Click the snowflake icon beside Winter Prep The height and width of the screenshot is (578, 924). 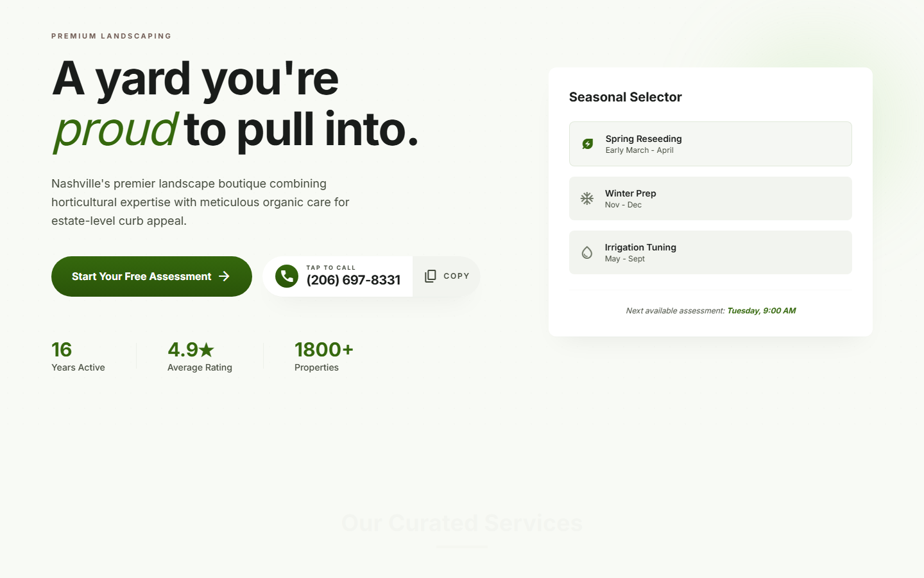coord(587,198)
